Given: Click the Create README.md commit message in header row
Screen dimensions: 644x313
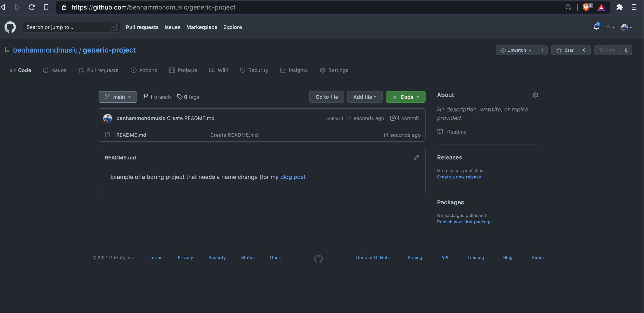Looking at the screenshot, I should tap(190, 118).
